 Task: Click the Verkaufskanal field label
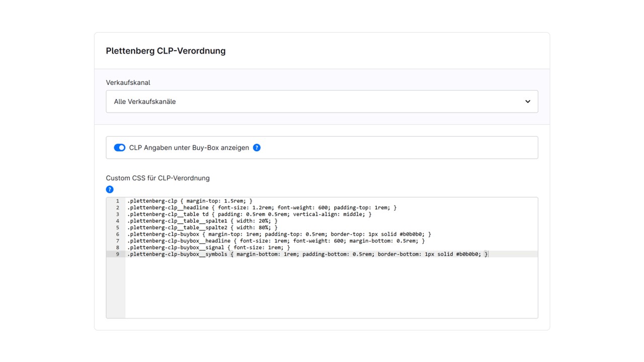click(x=128, y=82)
